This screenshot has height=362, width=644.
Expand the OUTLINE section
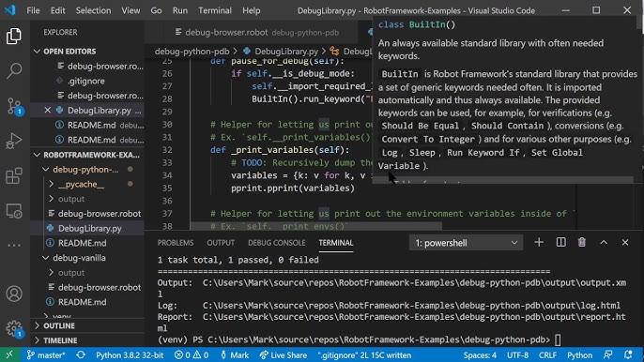59,325
